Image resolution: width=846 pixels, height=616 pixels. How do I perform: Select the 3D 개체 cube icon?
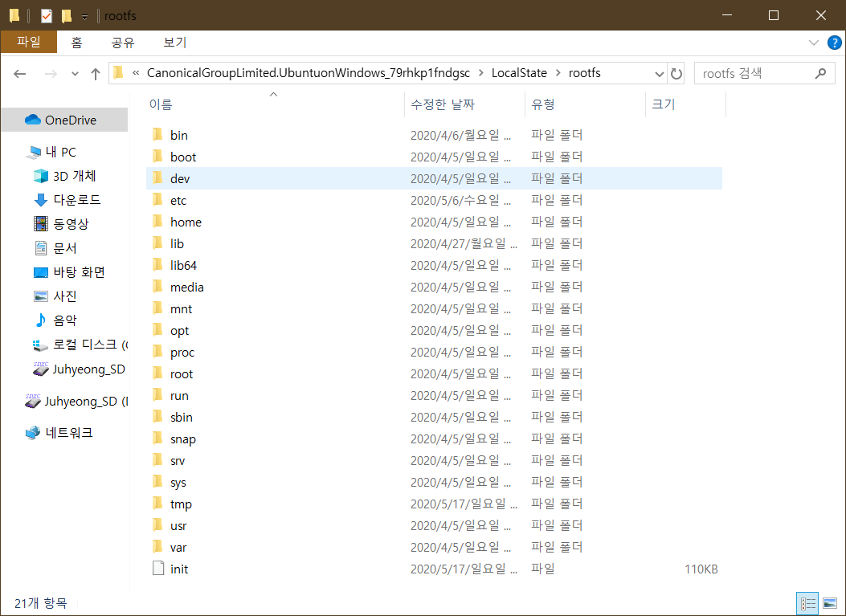click(41, 176)
